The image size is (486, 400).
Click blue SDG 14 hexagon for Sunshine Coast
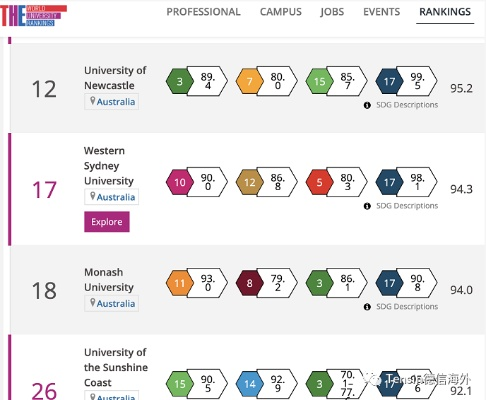(x=249, y=384)
